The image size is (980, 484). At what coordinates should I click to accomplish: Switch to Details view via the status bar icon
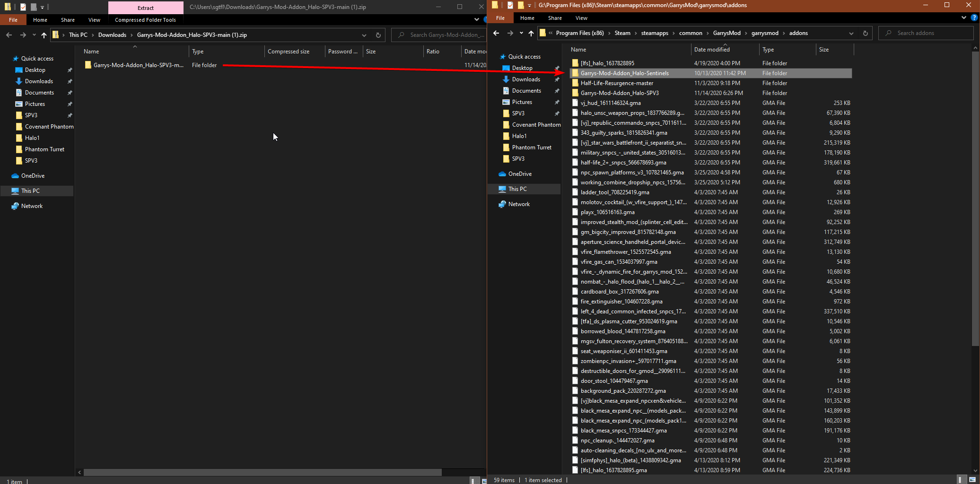coord(962,480)
